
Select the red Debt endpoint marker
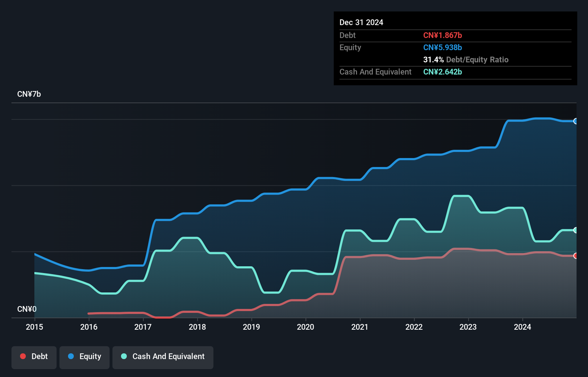coord(575,256)
